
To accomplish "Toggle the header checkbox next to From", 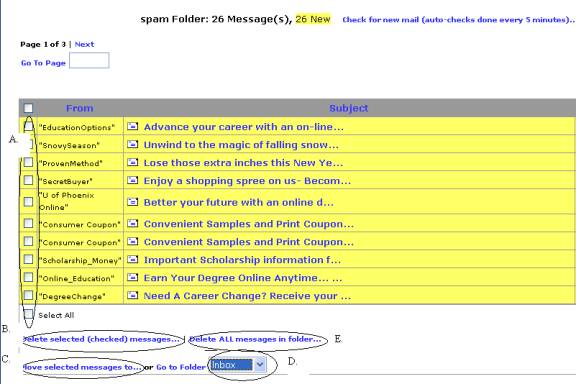I will pyautogui.click(x=28, y=108).
